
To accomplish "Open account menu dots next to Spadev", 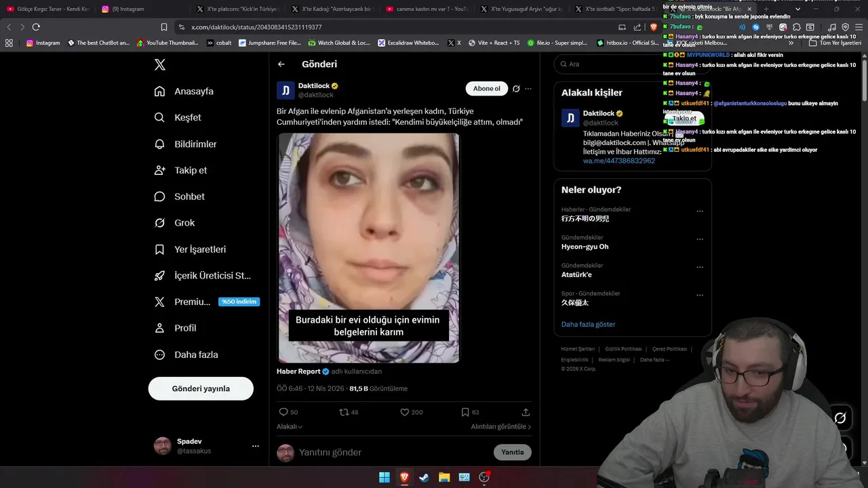I will tap(256, 446).
